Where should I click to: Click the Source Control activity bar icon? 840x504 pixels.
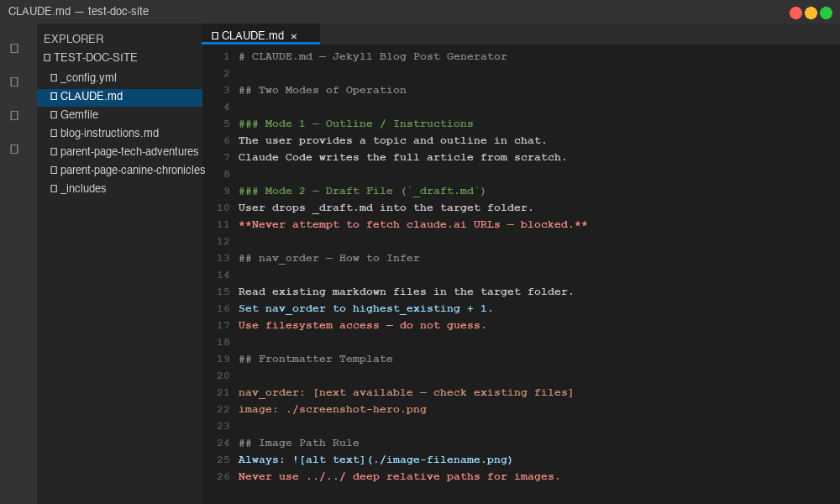[x=13, y=116]
